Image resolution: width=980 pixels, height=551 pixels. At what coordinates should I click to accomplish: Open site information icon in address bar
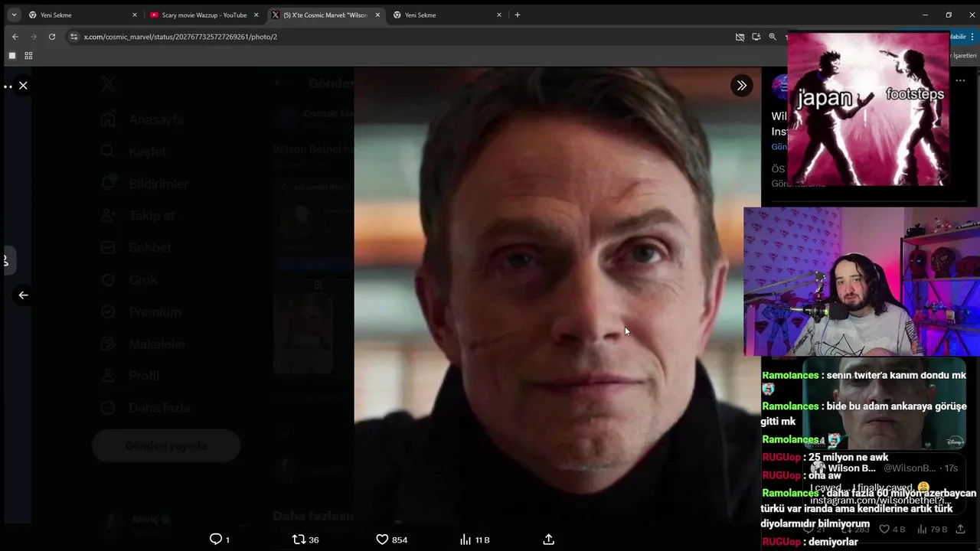[x=73, y=37]
